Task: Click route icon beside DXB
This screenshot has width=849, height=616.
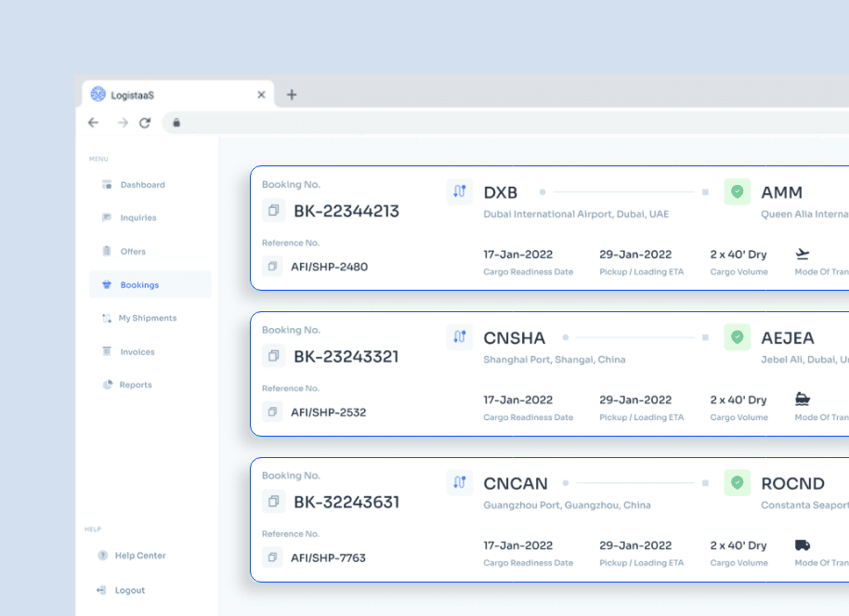Action: [x=459, y=192]
